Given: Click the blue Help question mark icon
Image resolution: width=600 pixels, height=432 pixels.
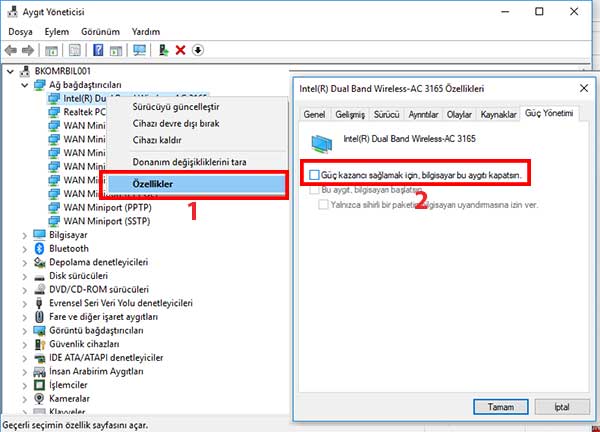Looking at the screenshot, I should 98,50.
